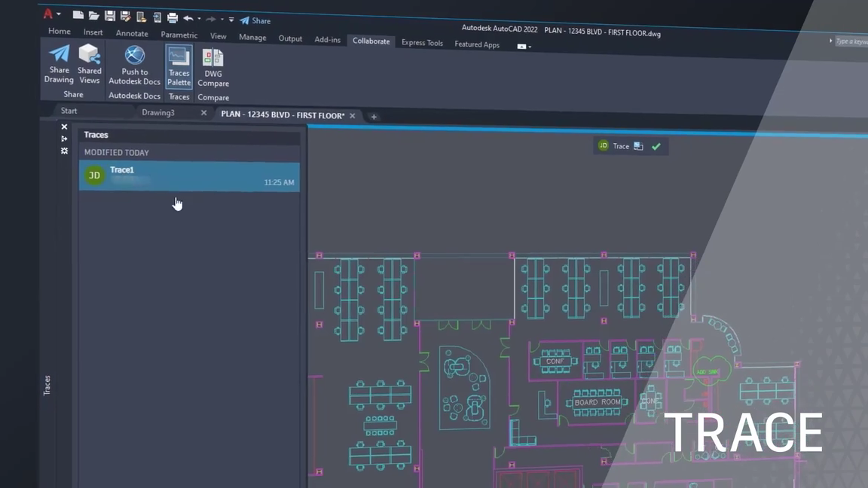Open the AutoCAD application menu logo

48,14
